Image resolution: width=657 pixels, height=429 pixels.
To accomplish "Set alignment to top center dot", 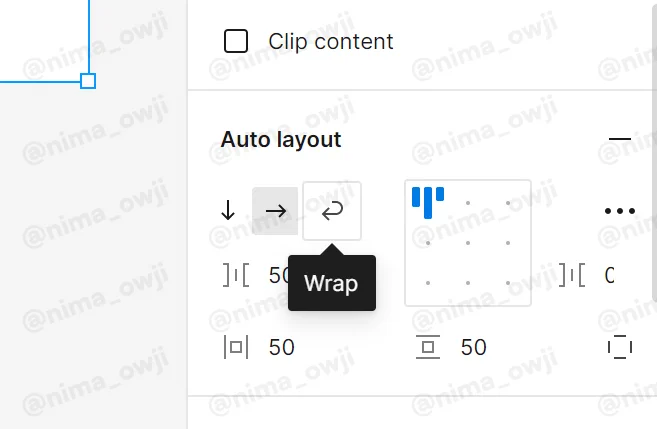I will (468, 203).
